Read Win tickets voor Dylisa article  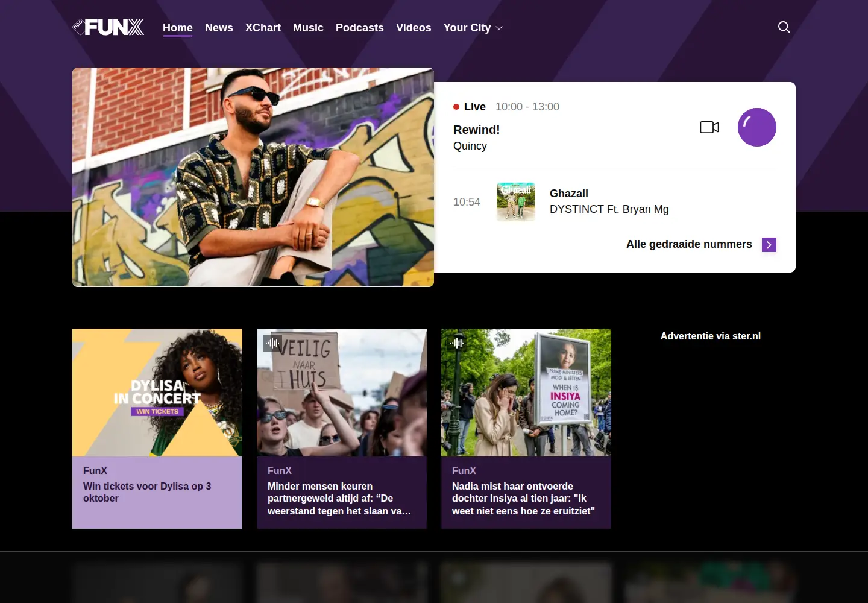[147, 492]
